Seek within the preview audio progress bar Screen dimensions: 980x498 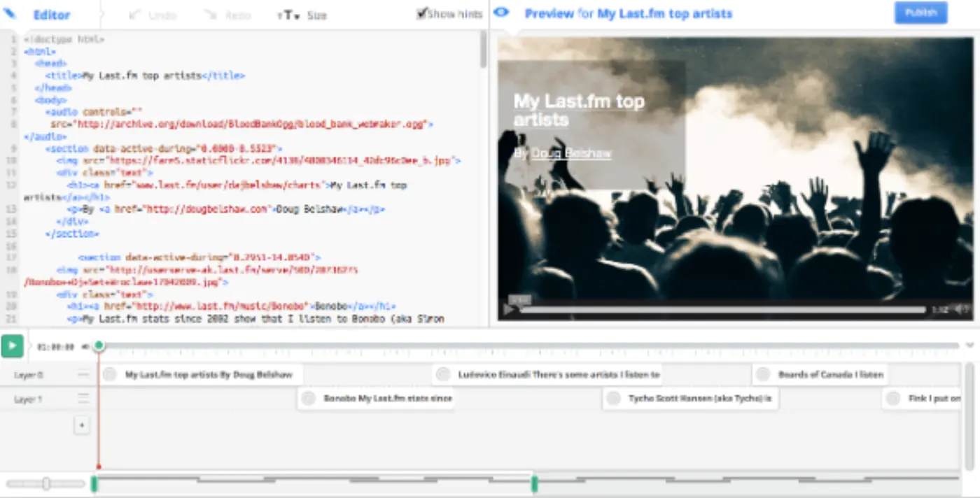click(723, 310)
